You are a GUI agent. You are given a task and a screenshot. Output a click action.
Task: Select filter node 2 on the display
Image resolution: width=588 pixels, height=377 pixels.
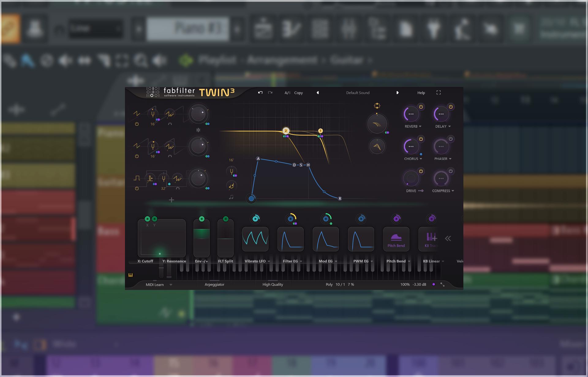(x=286, y=131)
